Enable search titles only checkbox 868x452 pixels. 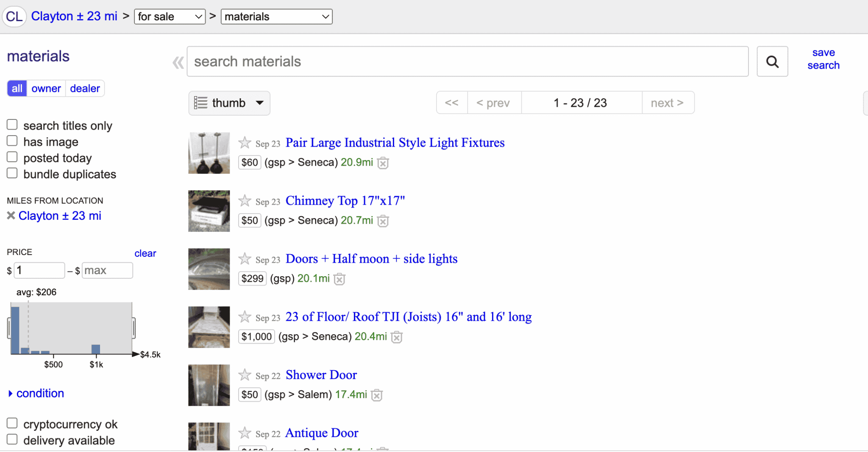12,125
